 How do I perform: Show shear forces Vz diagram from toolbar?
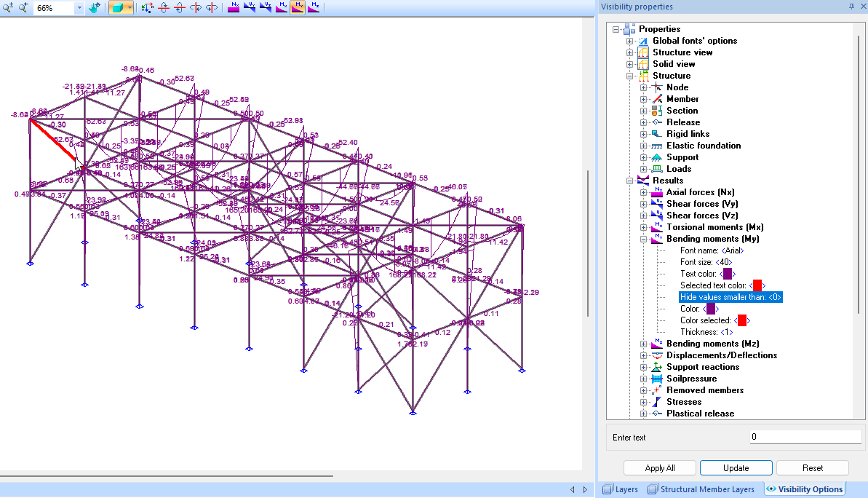click(x=266, y=8)
